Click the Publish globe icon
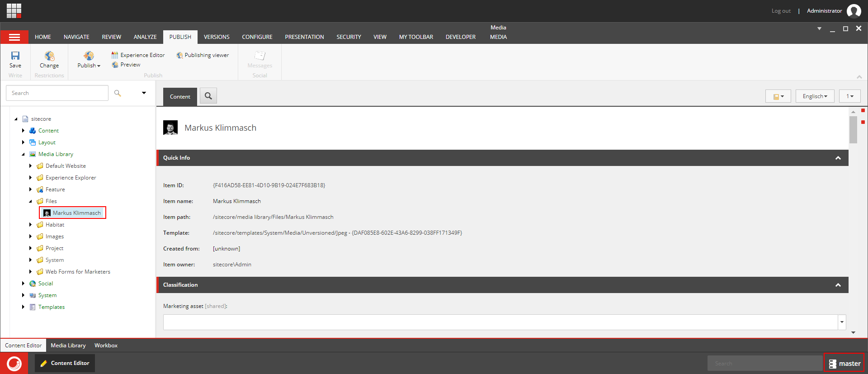This screenshot has width=868, height=374. click(89, 56)
